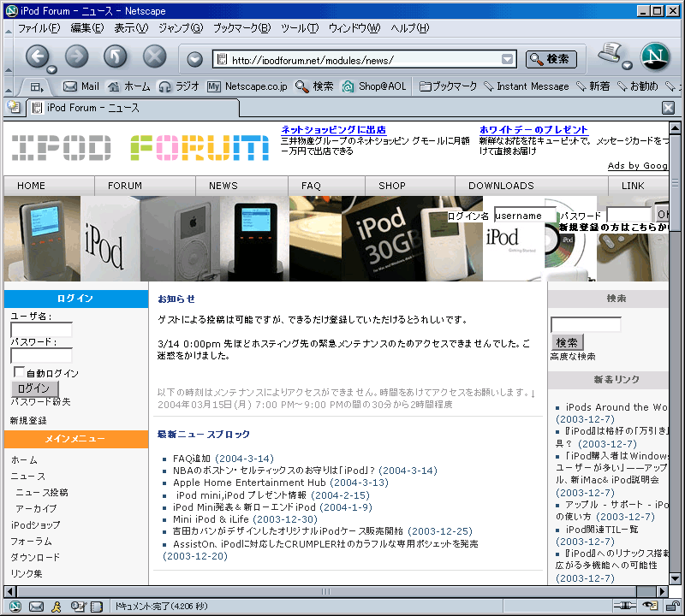
Task: Click the 高度な検索 link
Action: 573,356
